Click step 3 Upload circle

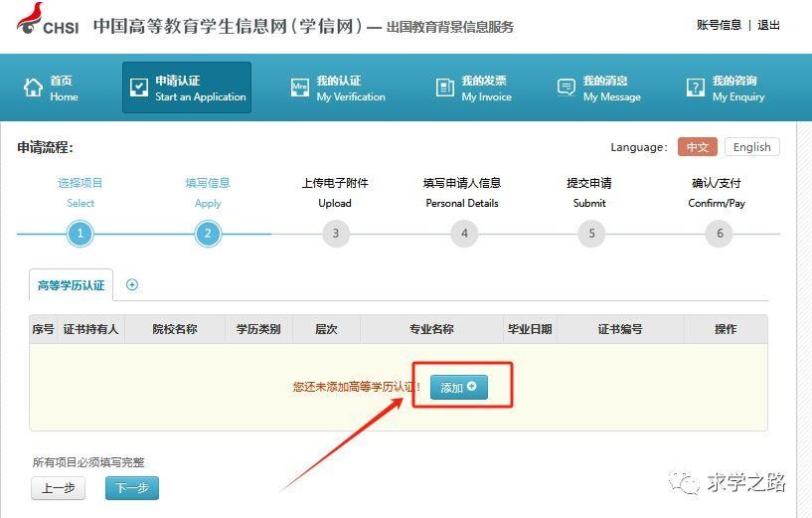pos(335,234)
